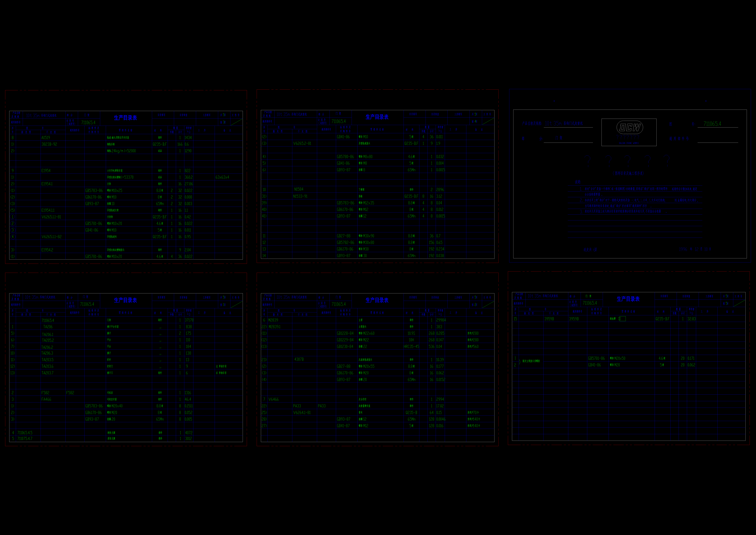This screenshot has height=535, width=756.
Task: Click the 'E1954.2' drawing number
Action: tap(47, 250)
